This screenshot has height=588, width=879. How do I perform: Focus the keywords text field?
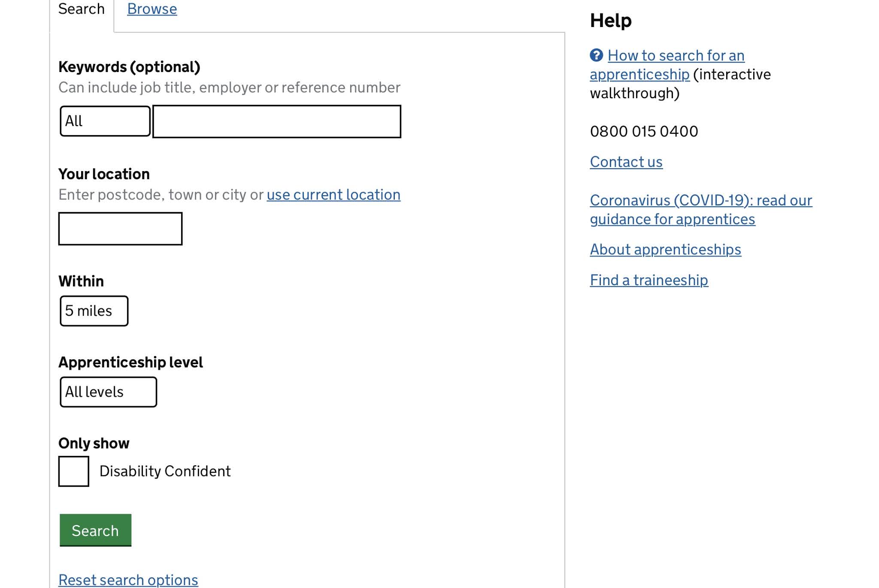point(277,121)
